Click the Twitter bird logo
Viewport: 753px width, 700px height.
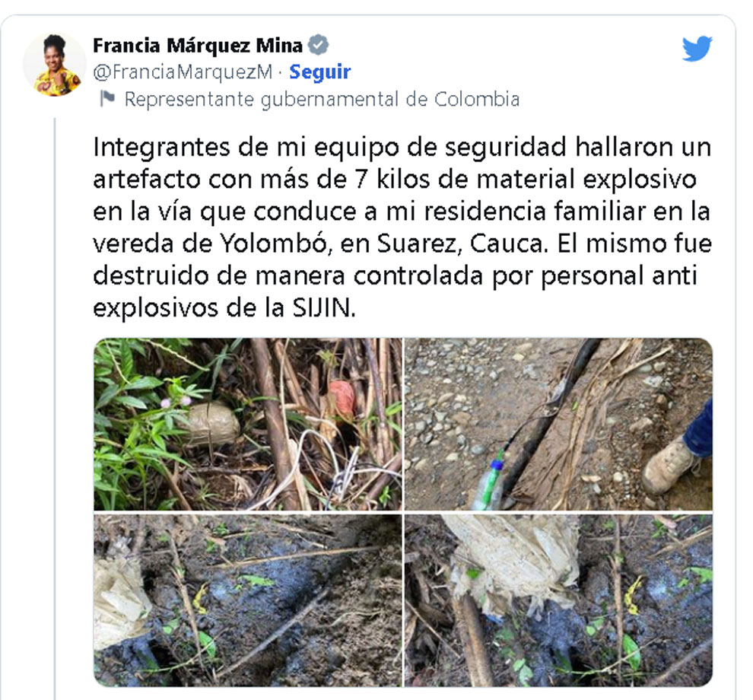[x=697, y=48]
